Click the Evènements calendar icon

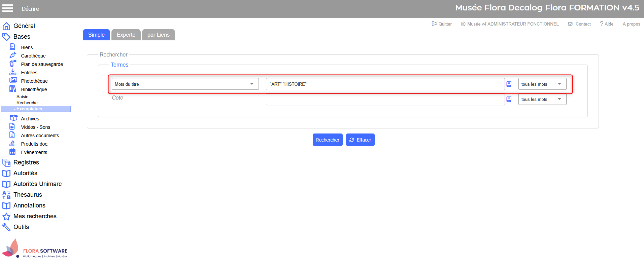pos(12,152)
